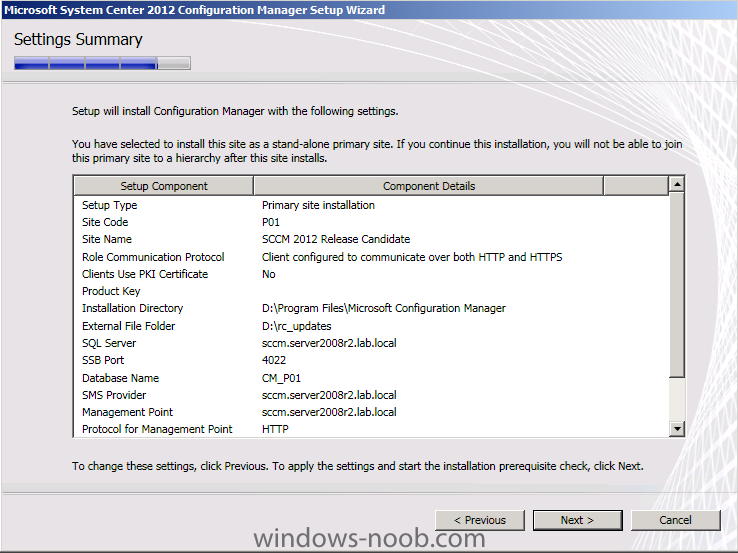Select Clients Use PKI Certificate label
This screenshot has width=738, height=553.
point(145,274)
